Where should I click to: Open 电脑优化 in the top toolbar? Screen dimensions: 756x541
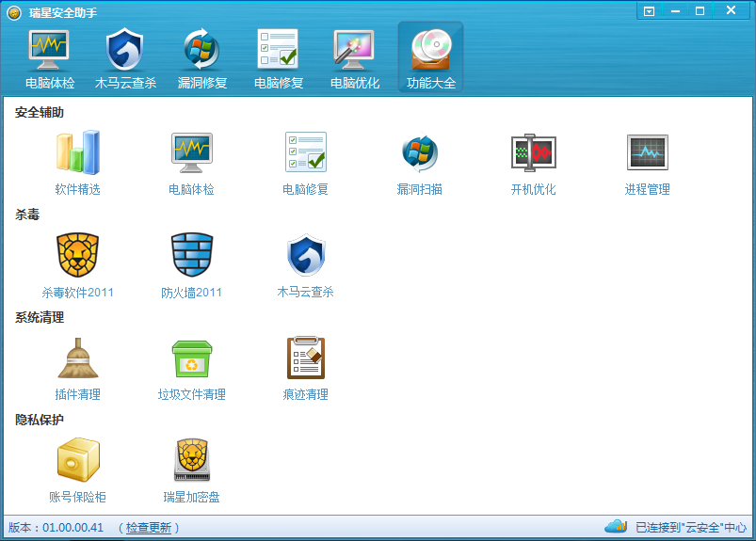pyautogui.click(x=354, y=58)
